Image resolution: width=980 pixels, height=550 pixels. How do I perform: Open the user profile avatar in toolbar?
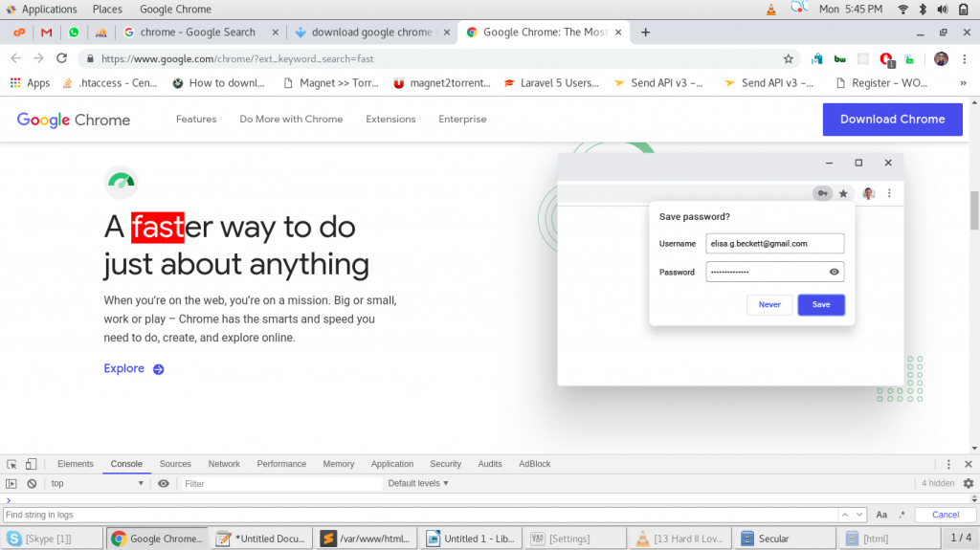(x=941, y=58)
